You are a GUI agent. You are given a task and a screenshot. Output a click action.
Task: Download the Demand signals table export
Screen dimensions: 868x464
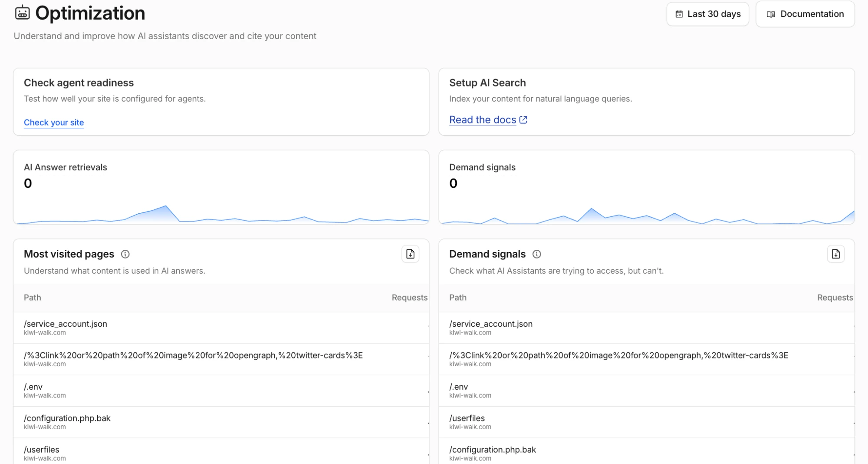pos(835,254)
